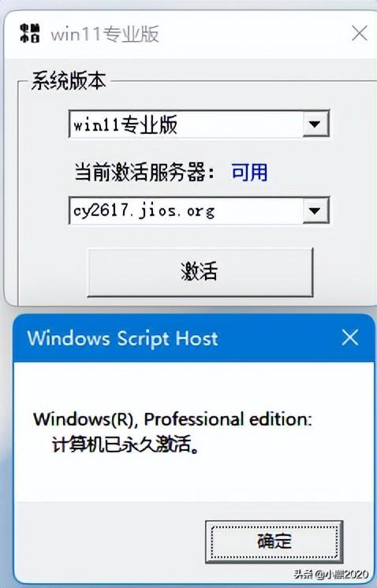
Task: Click the win11专业版 window title text
Action: coord(105,34)
